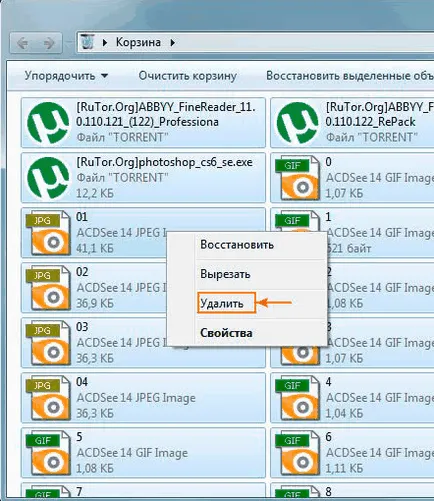The image size is (434, 501).
Task: Click the JPG icon of file 03
Action: point(48,343)
